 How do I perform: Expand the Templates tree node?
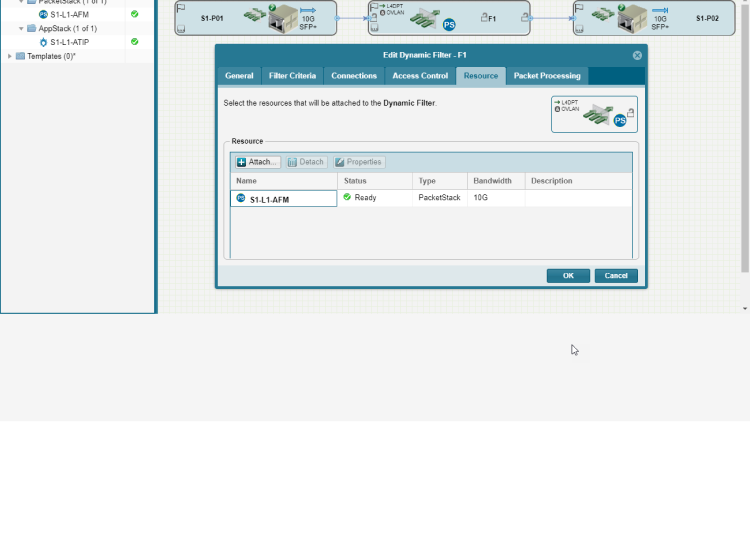click(x=10, y=56)
